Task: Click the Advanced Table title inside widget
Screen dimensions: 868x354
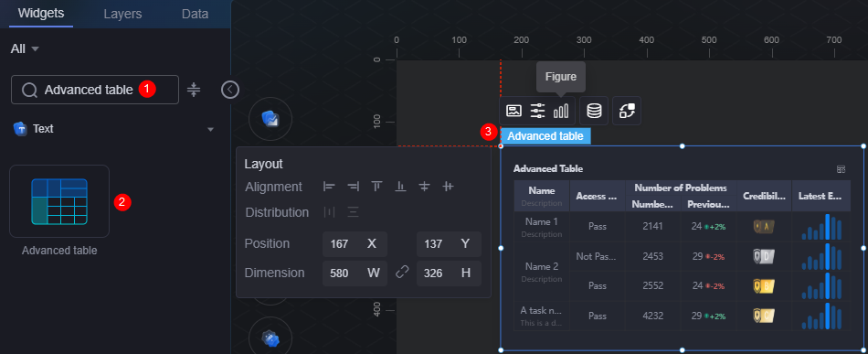Action: [x=548, y=169]
